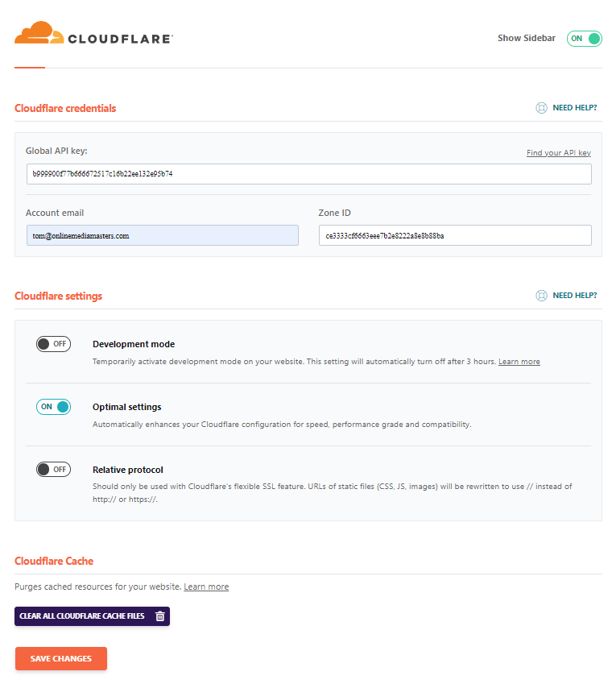Click Learn more about Development mode
This screenshot has width=616, height=684.
(519, 361)
